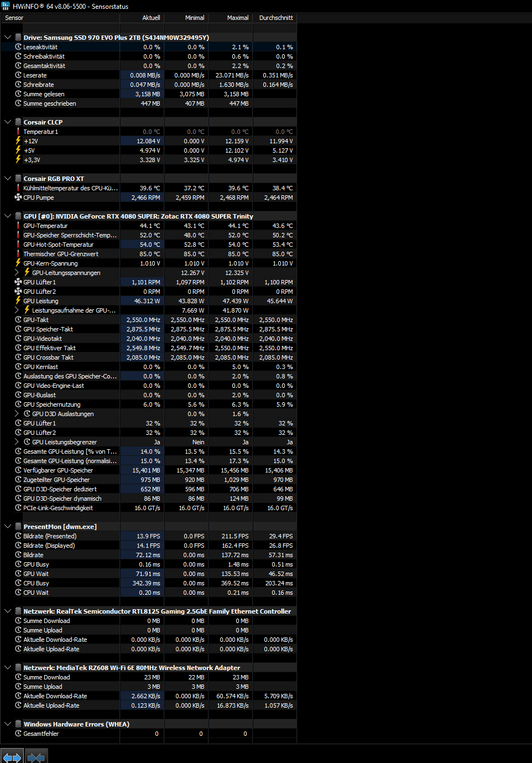Click the clock icon beside Bildrate (Presented)
532x763 pixels.
(18, 536)
